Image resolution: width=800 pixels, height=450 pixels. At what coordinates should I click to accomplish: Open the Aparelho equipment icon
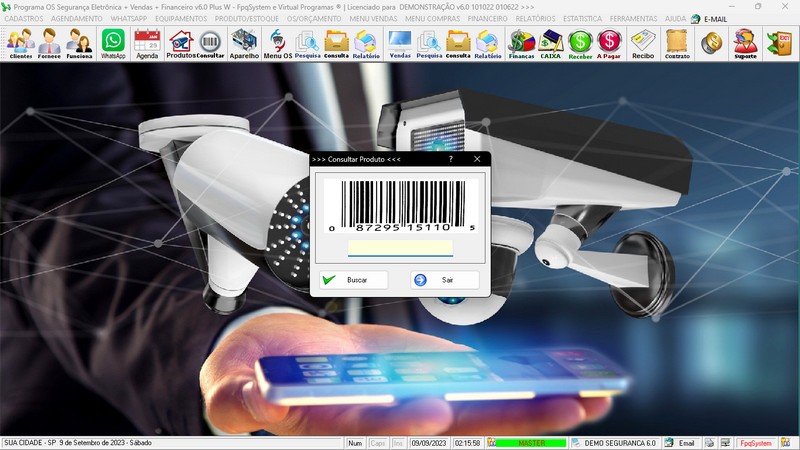(x=244, y=43)
